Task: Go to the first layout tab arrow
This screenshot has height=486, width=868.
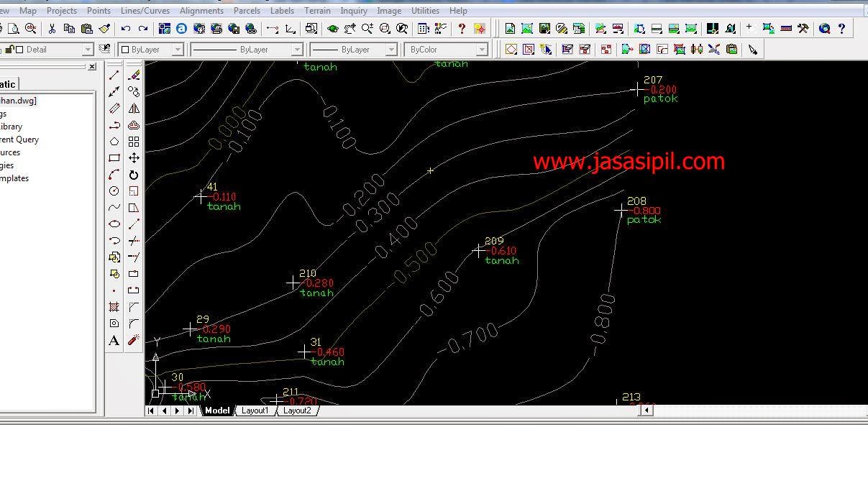Action: click(152, 411)
